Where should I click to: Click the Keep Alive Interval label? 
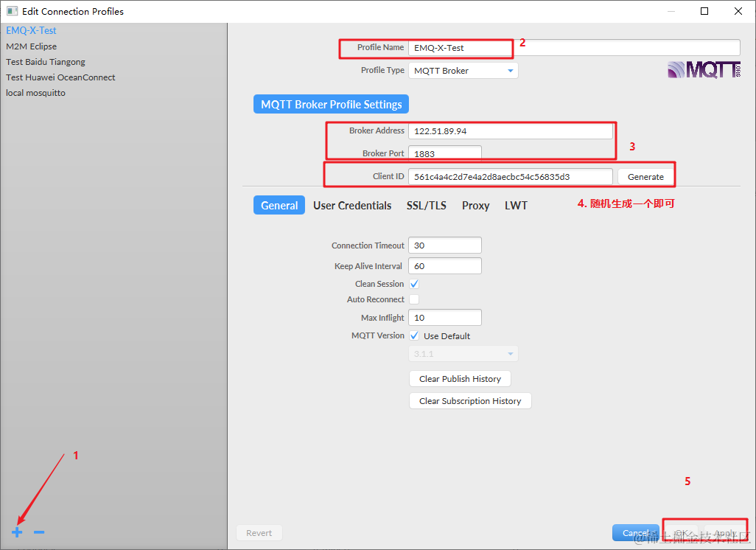(x=368, y=266)
